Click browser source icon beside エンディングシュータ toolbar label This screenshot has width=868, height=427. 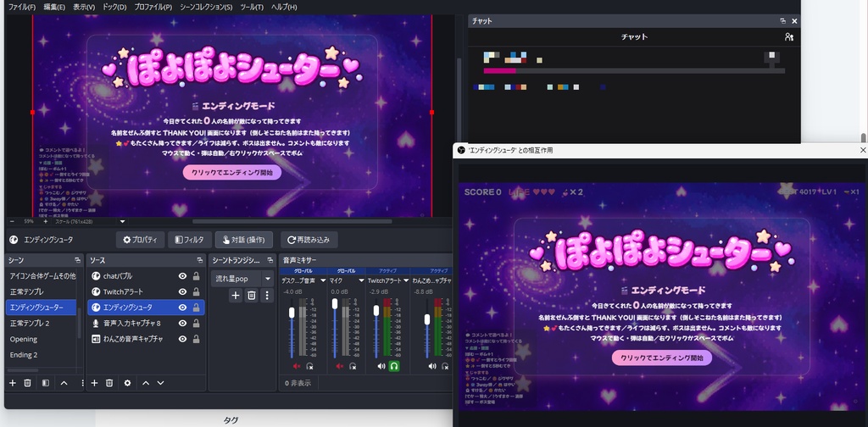point(14,240)
